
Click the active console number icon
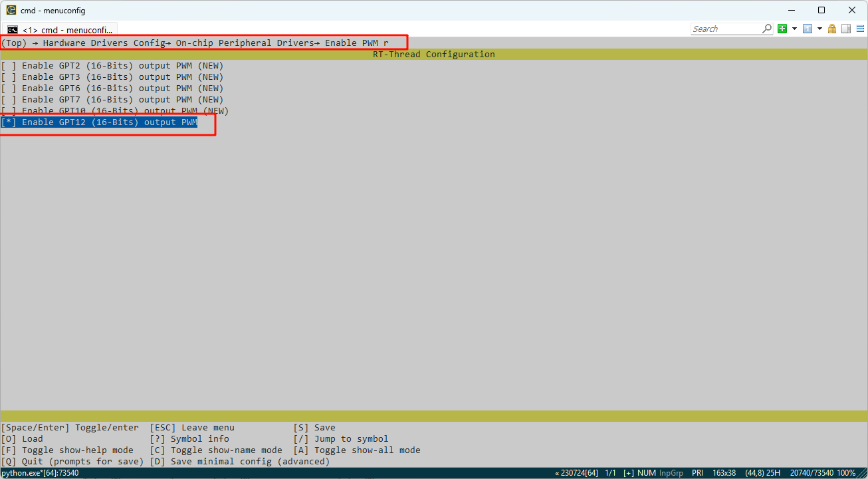pos(808,29)
